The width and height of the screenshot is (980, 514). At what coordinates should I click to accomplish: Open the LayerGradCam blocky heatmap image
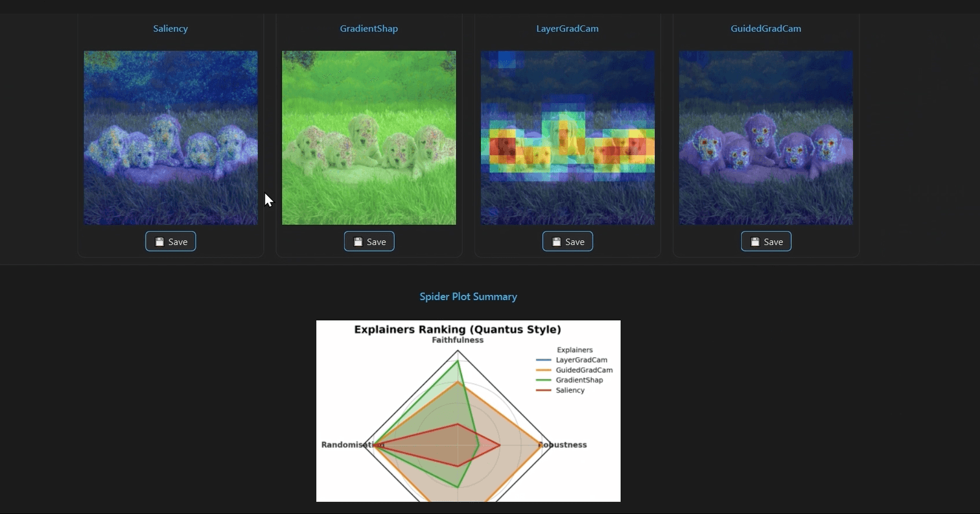[x=567, y=138]
